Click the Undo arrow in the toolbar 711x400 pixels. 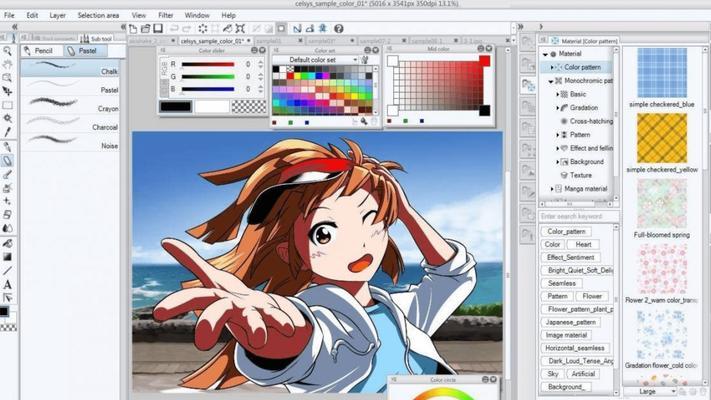174,29
